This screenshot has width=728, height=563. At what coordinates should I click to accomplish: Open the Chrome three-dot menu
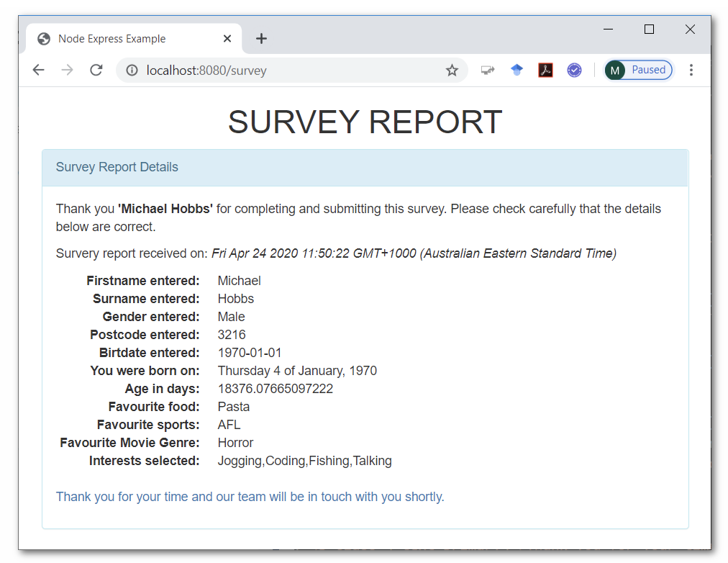pos(691,70)
